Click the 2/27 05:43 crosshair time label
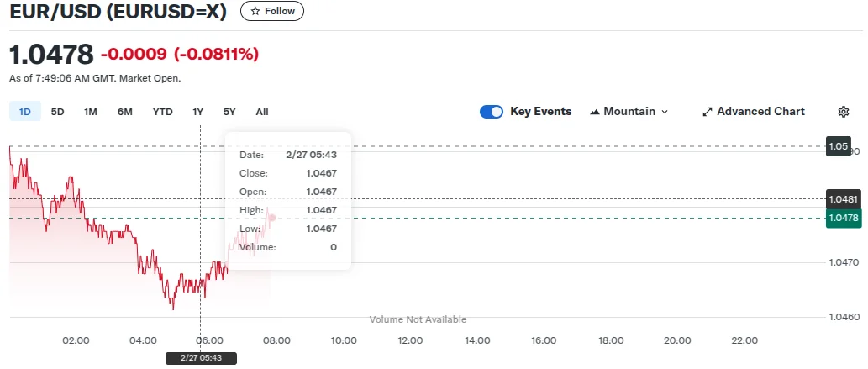Viewport: 868px width, 369px height. click(x=200, y=358)
